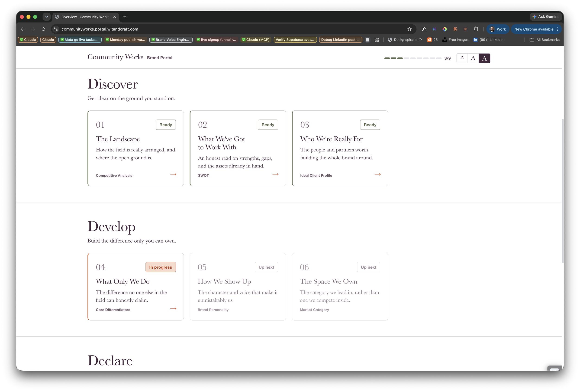Follow the arrow on Core Differentiators card
Viewport: 580px width, 392px height.
pyautogui.click(x=173, y=309)
